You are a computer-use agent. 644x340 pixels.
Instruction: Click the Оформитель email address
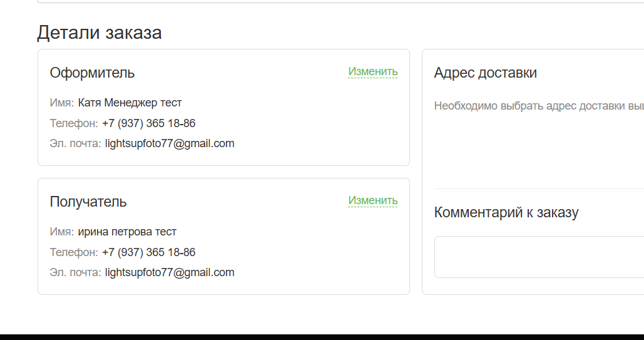click(170, 143)
